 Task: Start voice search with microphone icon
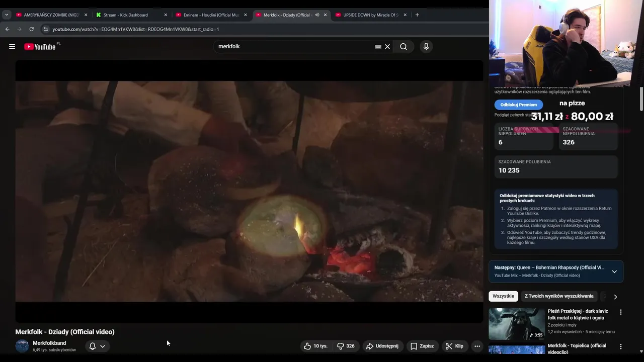click(426, 47)
